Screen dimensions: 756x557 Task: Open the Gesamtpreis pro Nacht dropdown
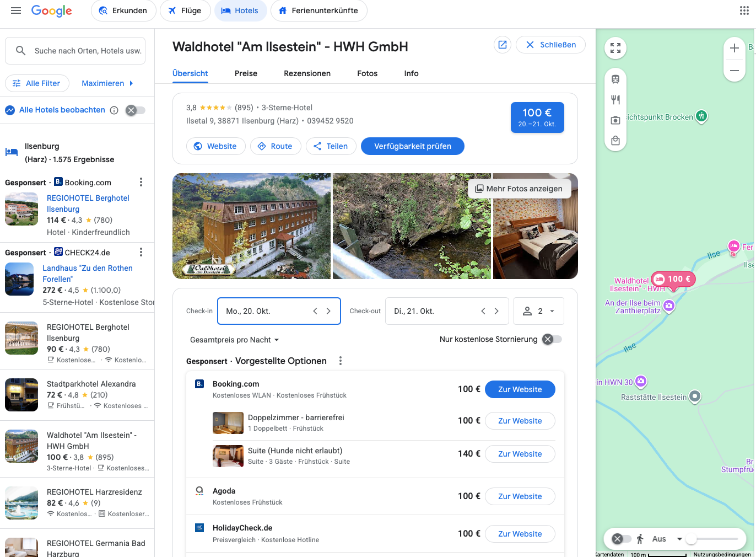[234, 340]
